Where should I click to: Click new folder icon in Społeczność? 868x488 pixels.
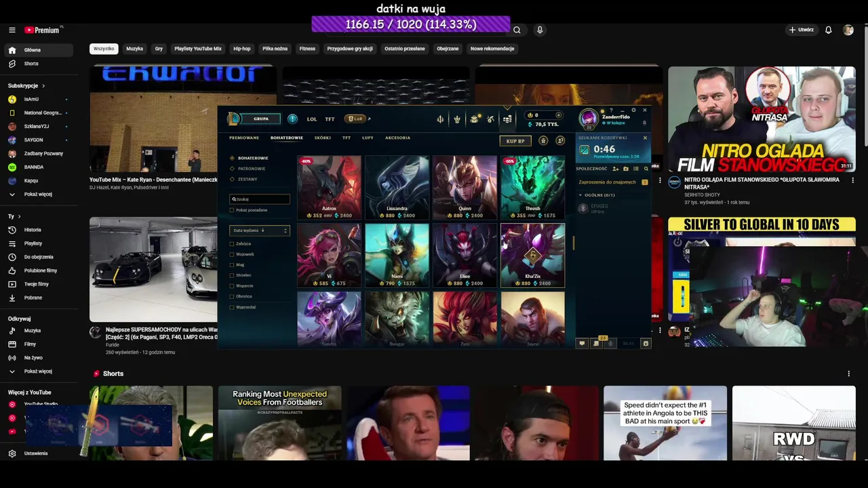point(626,168)
